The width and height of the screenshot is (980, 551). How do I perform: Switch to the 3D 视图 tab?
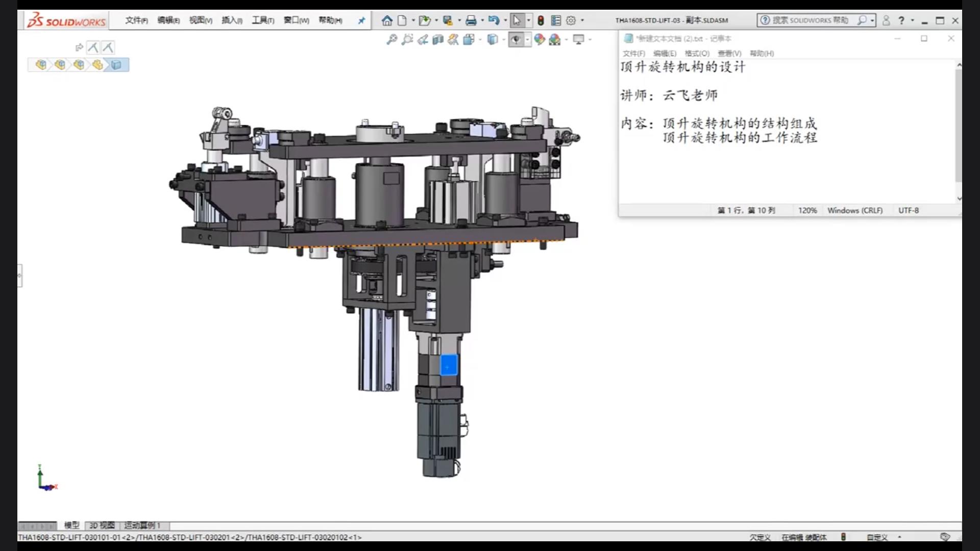(x=102, y=525)
